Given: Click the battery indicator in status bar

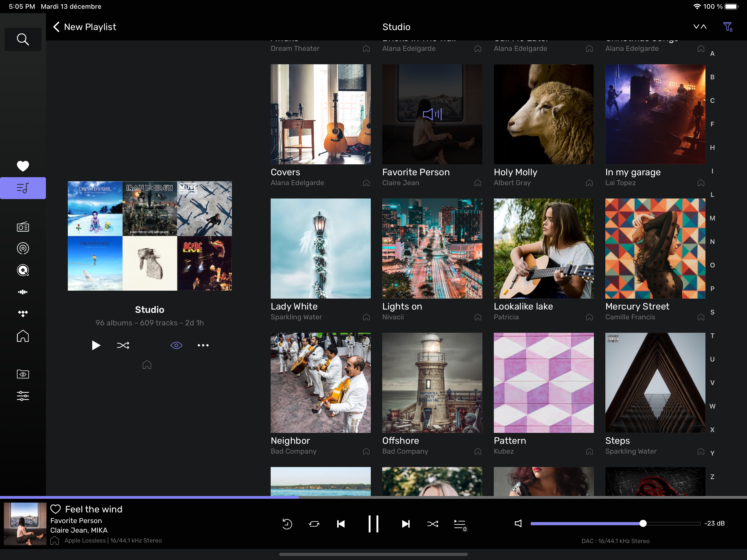Looking at the screenshot, I should (731, 6).
